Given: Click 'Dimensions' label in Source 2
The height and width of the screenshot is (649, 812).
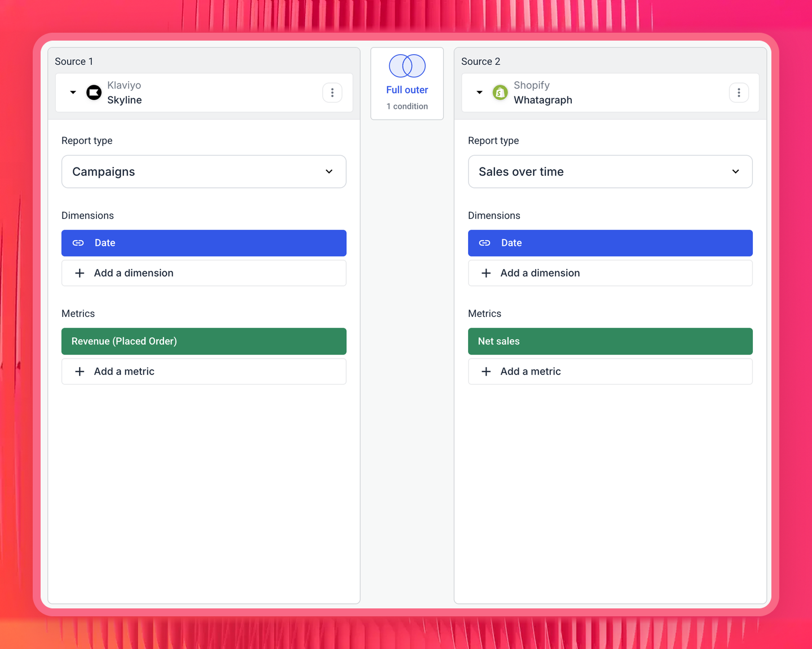Looking at the screenshot, I should pos(494,215).
